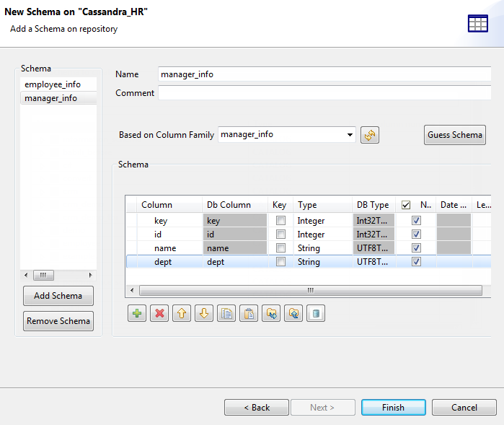Click the Guess Schema button
The width and height of the screenshot is (504, 425).
point(455,135)
